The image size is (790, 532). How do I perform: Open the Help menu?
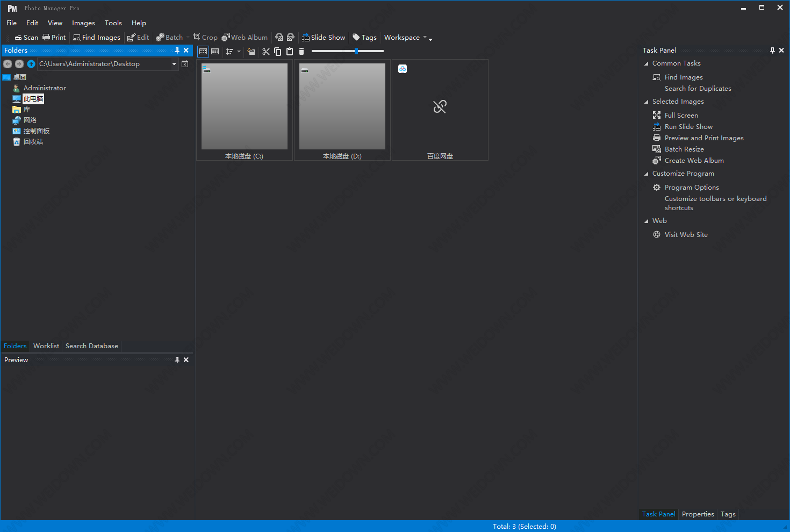pyautogui.click(x=139, y=23)
